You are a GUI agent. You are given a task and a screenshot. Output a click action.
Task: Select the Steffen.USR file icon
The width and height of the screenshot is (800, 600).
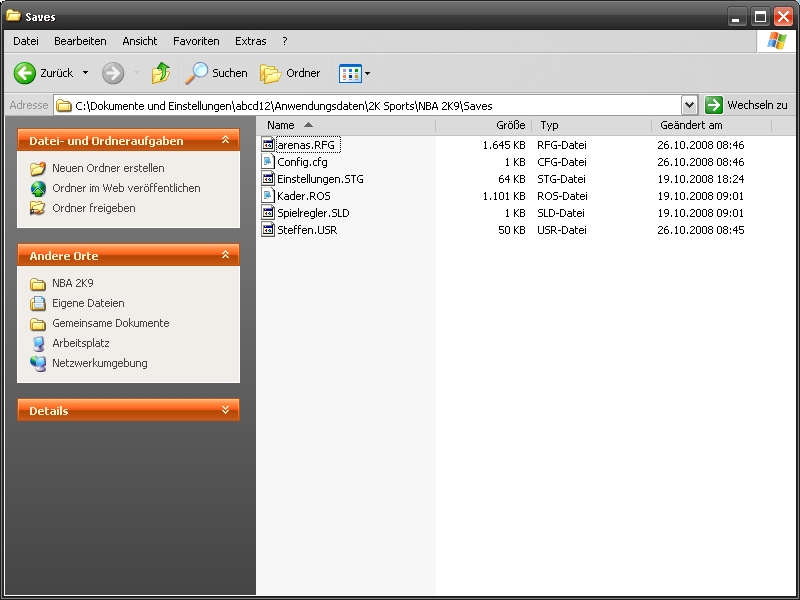pyautogui.click(x=268, y=230)
